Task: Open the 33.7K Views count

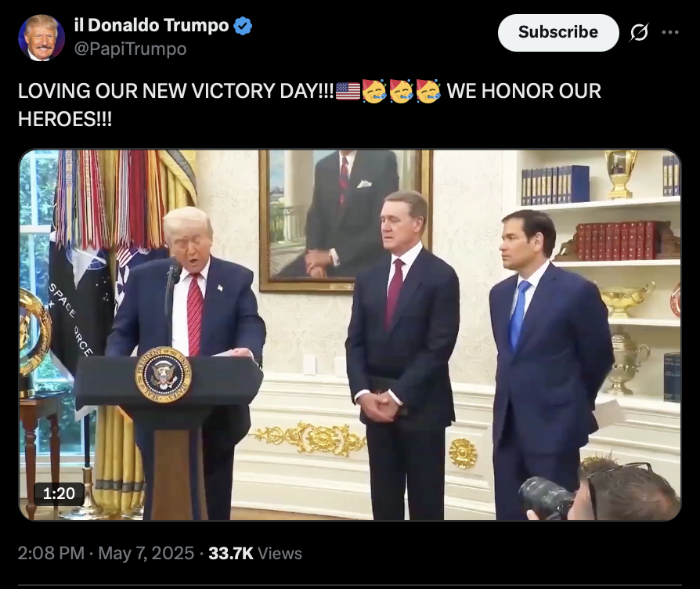Action: coord(255,553)
